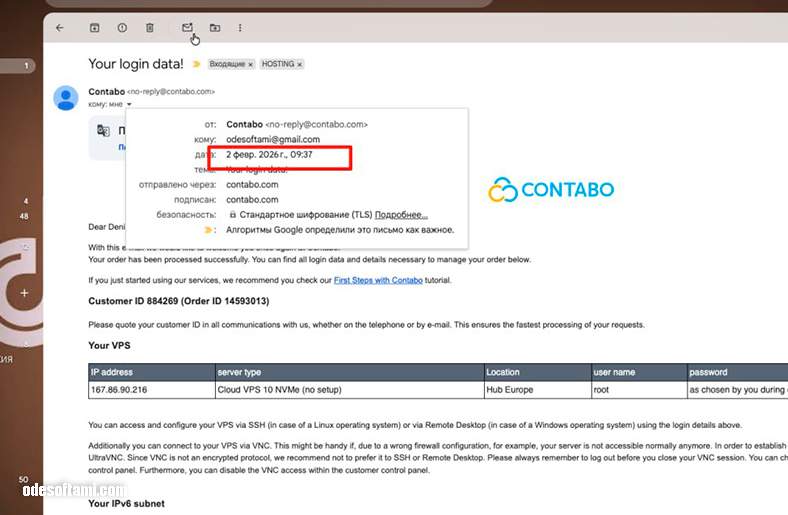
Task: Remove the HOSTING label
Action: tap(300, 65)
